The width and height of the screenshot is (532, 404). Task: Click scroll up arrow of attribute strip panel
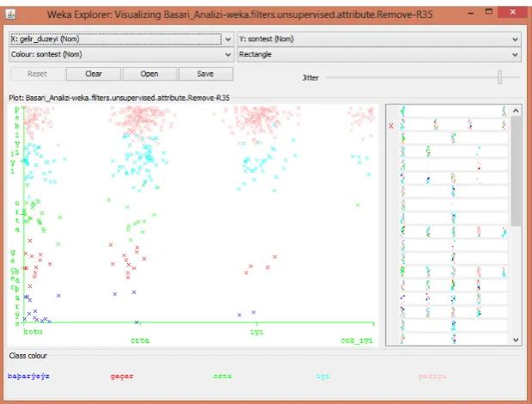click(x=516, y=111)
